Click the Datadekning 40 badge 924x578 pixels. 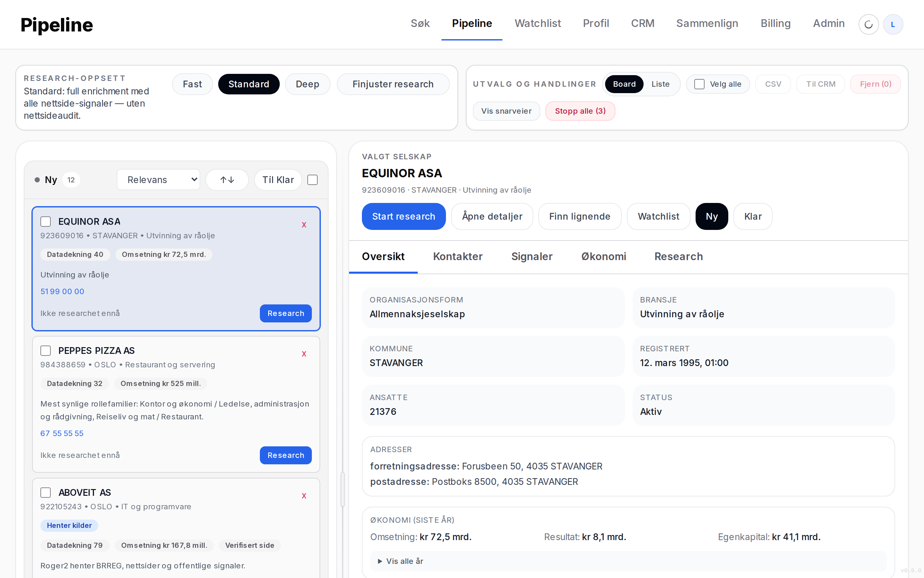(75, 255)
